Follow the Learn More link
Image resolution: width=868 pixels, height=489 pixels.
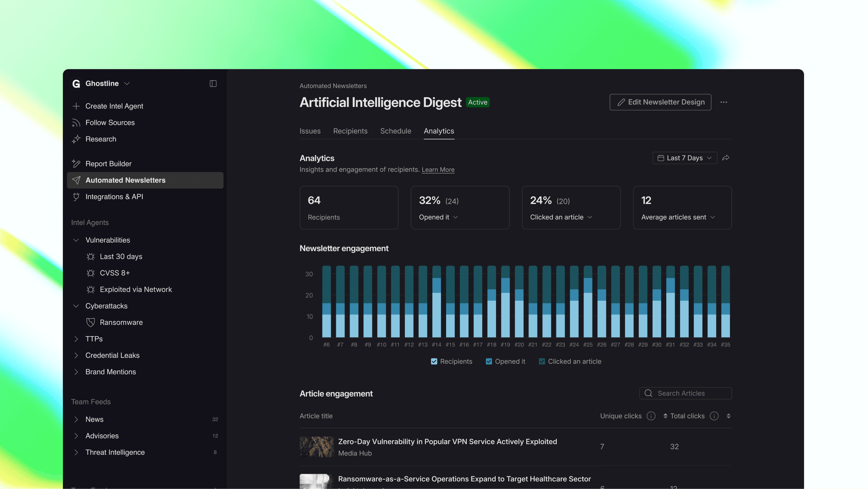point(438,170)
